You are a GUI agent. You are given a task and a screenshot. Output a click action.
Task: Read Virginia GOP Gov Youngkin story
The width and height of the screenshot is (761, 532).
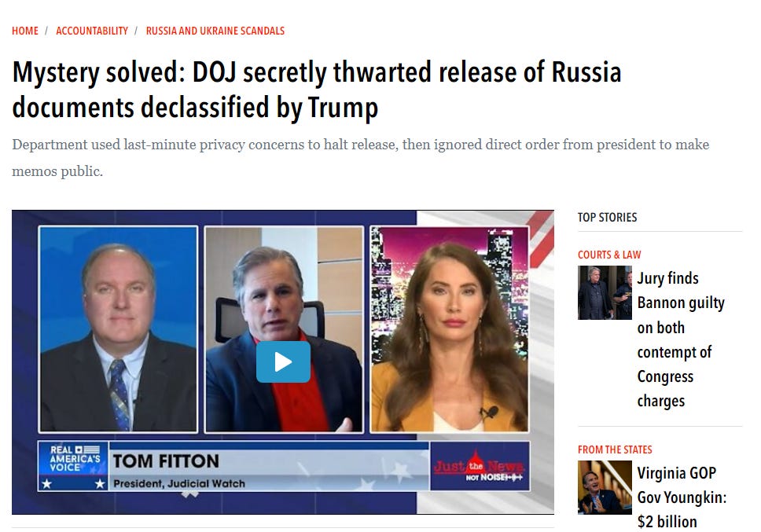[682, 497]
